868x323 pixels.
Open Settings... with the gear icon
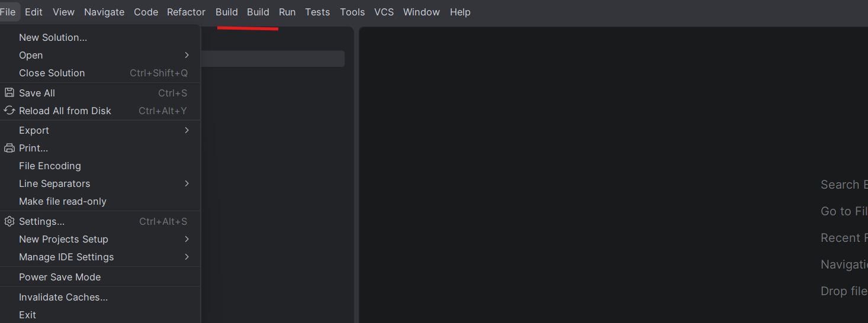click(100, 221)
